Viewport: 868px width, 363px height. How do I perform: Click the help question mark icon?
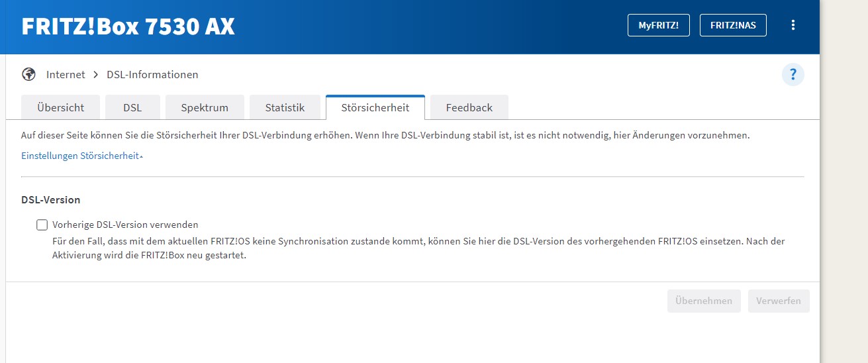pos(793,74)
